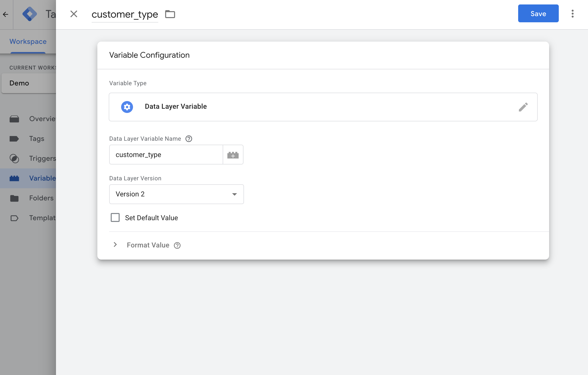Click the variable picker brick icon
This screenshot has height=375, width=588.
click(x=233, y=155)
